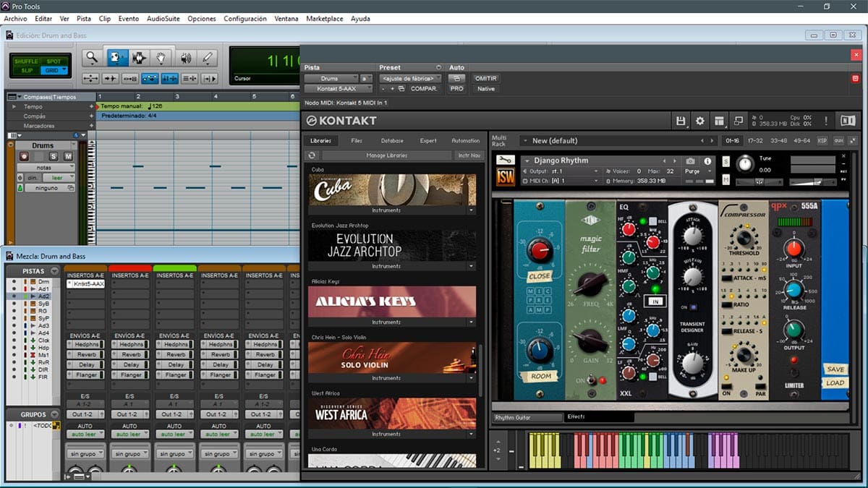Open the notas track view dropdown

click(x=46, y=167)
